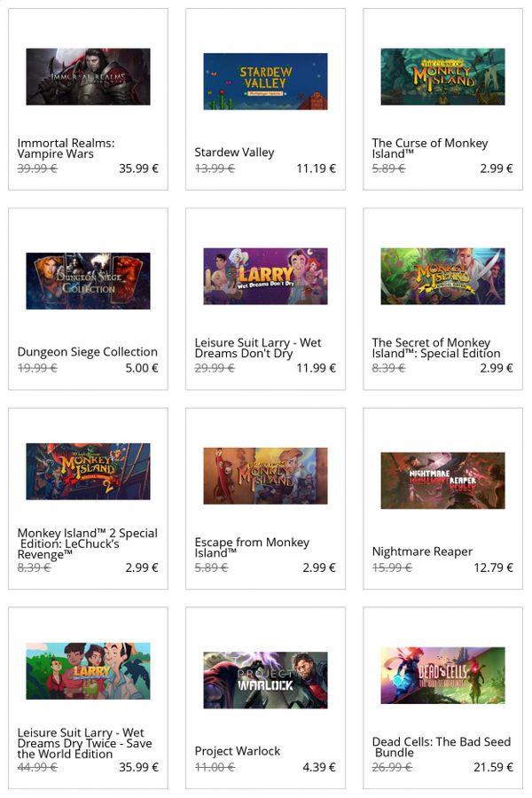532x798 pixels.
Task: Click Escape from Monkey Island title link
Action: coord(252,548)
